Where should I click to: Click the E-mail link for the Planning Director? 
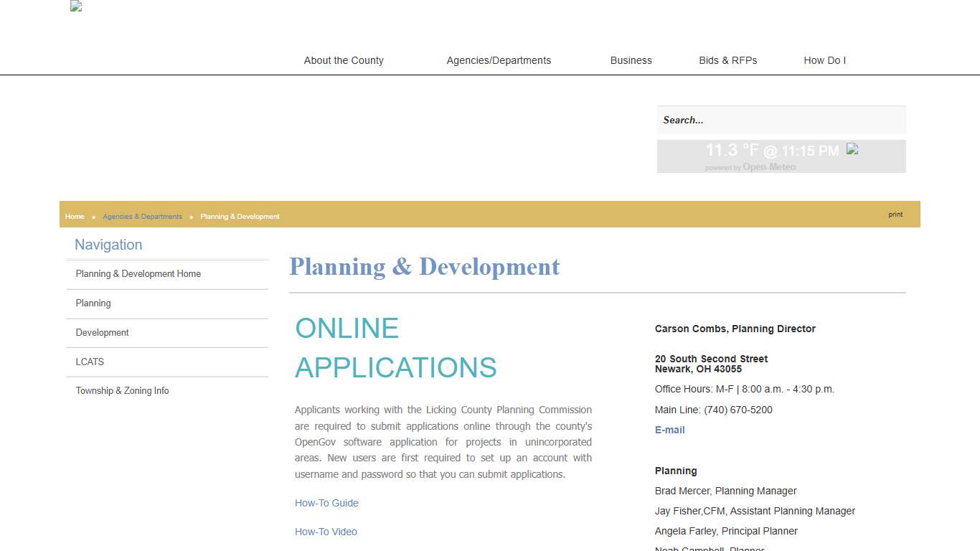[x=669, y=430]
